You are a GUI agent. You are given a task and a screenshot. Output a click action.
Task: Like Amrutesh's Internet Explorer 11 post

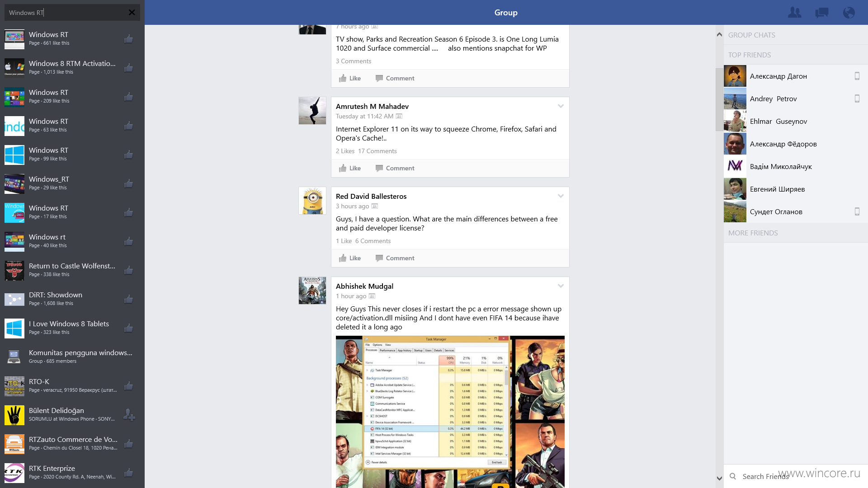(x=350, y=168)
